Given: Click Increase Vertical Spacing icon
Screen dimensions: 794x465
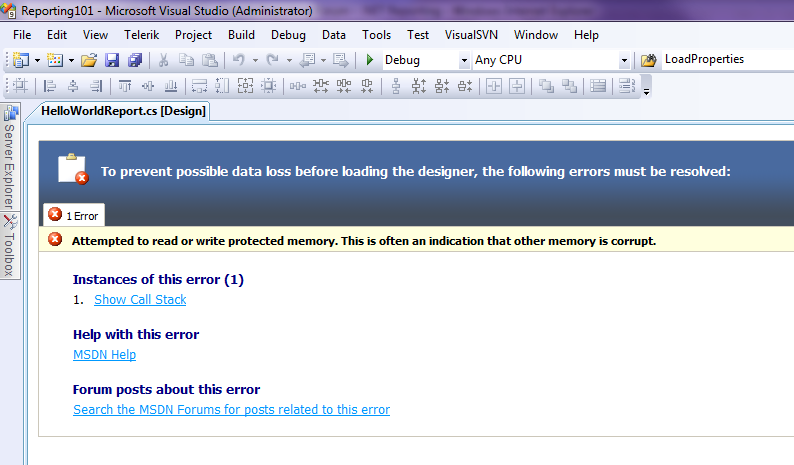Looking at the screenshot, I should (419, 86).
